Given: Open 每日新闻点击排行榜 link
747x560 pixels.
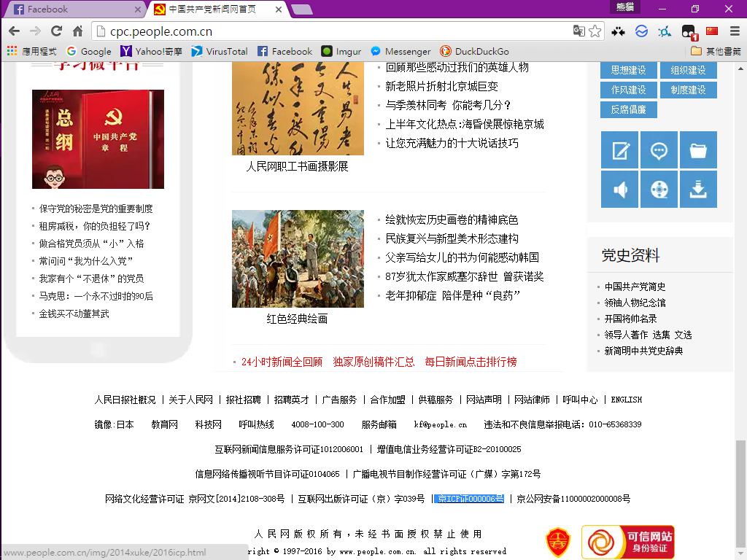Looking at the screenshot, I should point(471,362).
